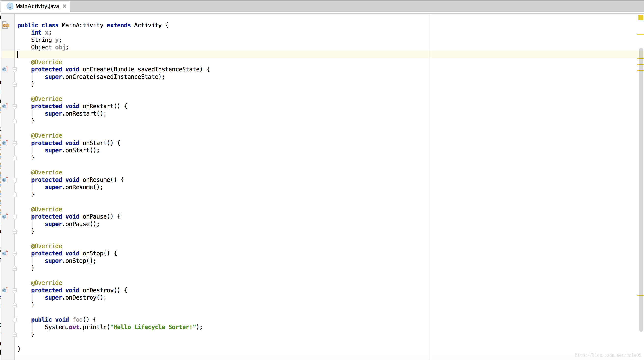Click the gutter icon beside onPause method
Viewport: 644px width, 360px height.
(5, 216)
